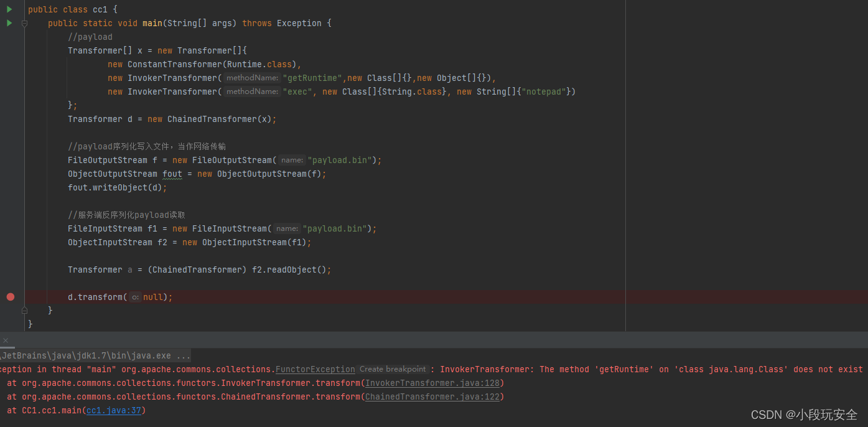Click Create breakpoint in console
The height and width of the screenshot is (427, 868).
click(x=393, y=369)
